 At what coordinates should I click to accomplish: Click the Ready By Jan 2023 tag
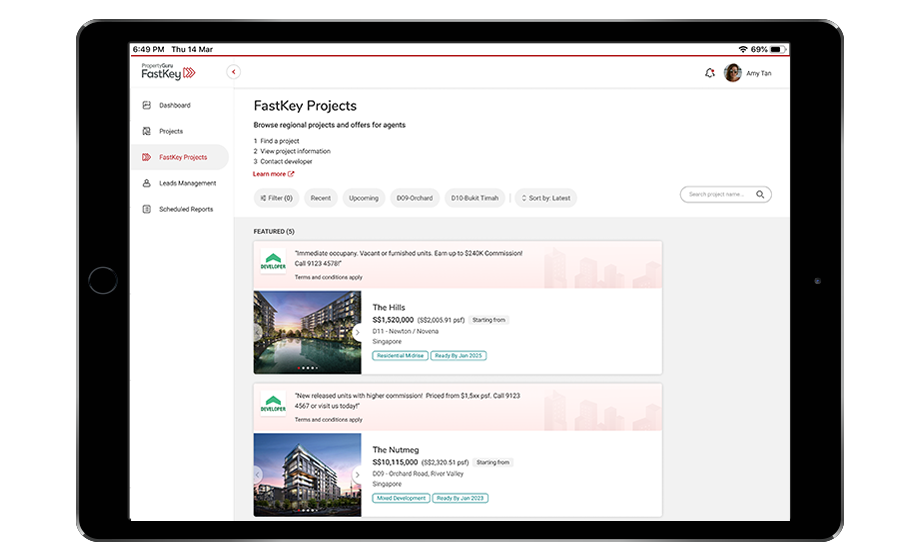tap(460, 498)
